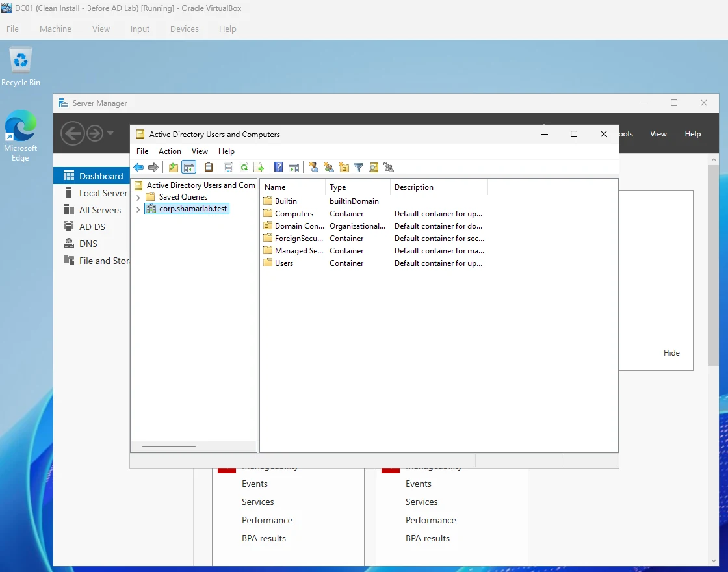
Task: Select the Builtin folder row
Action: click(374, 201)
